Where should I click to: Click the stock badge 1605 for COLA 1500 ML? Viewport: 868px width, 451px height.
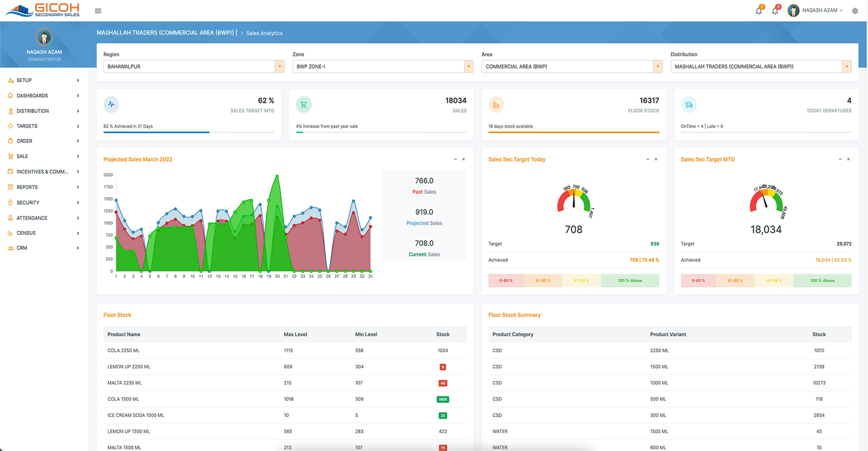442,399
